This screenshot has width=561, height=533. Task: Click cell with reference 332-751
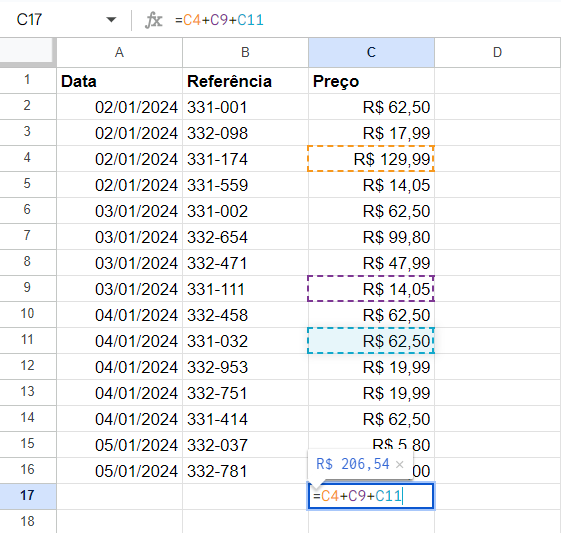245,393
